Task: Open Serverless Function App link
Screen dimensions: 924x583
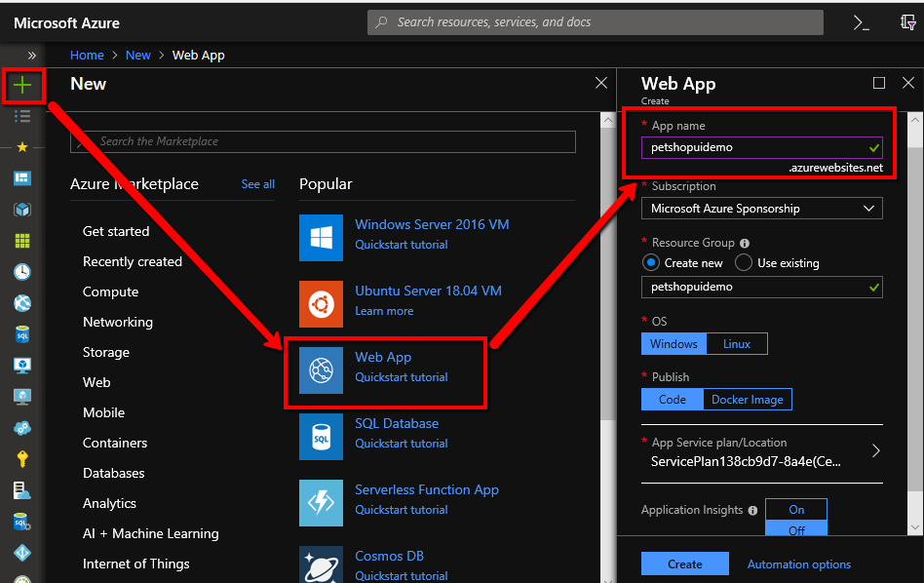Action: [427, 489]
